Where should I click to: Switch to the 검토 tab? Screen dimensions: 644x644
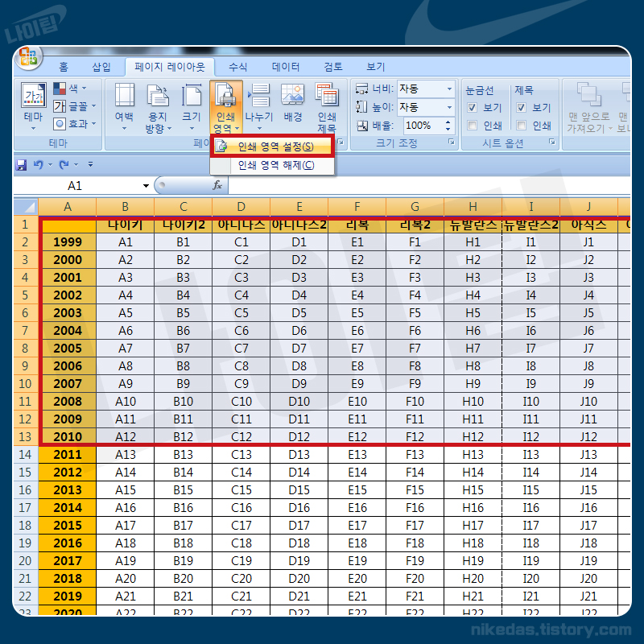click(x=332, y=67)
